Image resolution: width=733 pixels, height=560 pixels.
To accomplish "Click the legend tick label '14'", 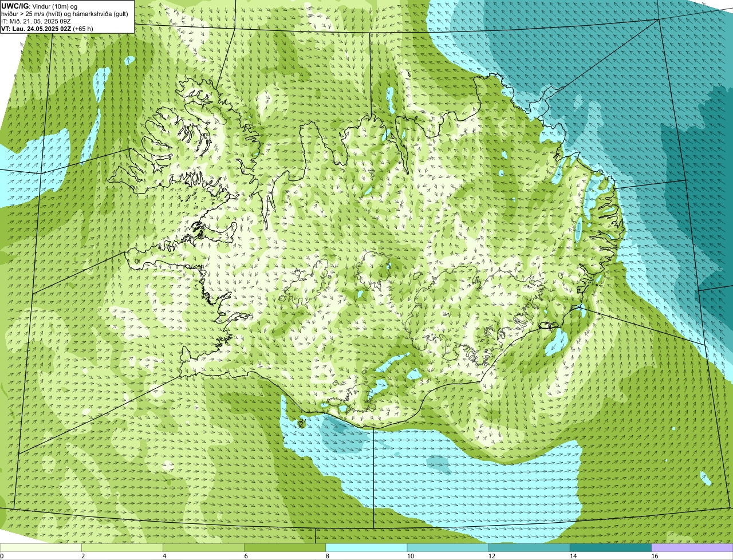I will [573, 556].
